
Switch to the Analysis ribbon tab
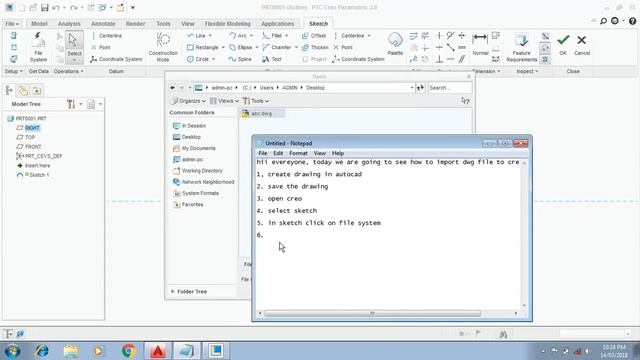point(69,24)
